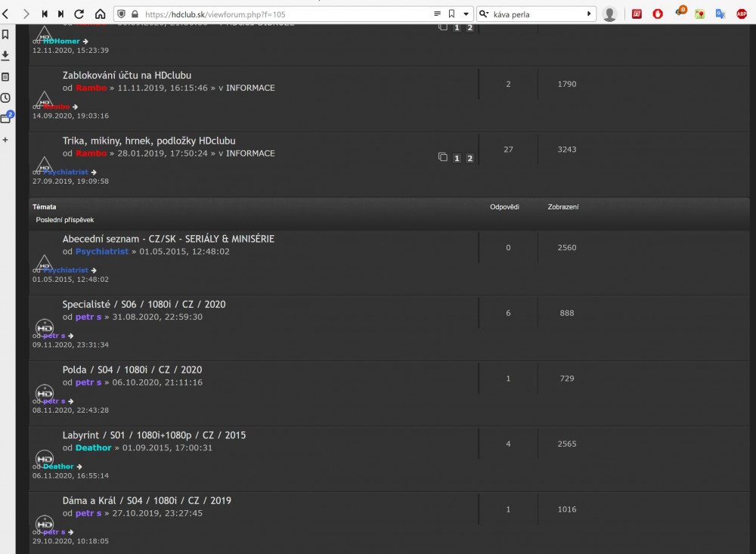
Task: Show site security info via padlock
Action: (x=135, y=14)
